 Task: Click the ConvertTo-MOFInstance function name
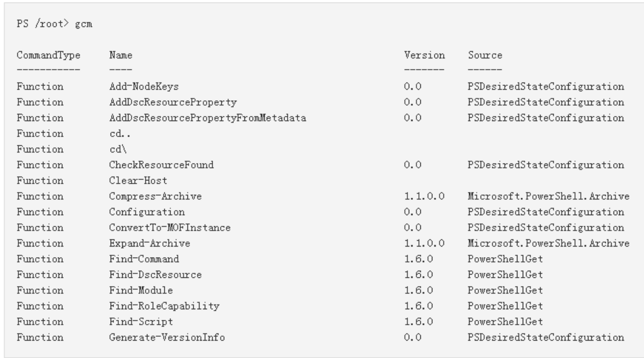pyautogui.click(x=170, y=227)
